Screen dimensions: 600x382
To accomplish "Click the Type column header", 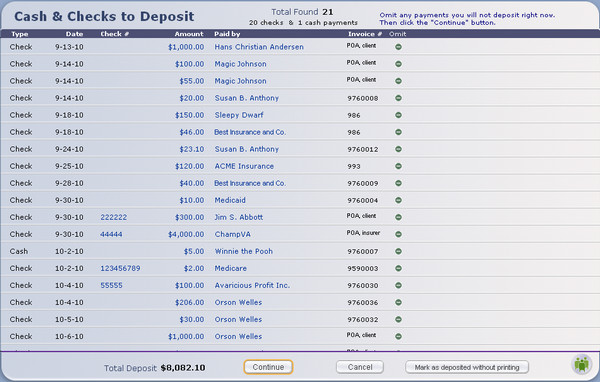I will pyautogui.click(x=20, y=34).
